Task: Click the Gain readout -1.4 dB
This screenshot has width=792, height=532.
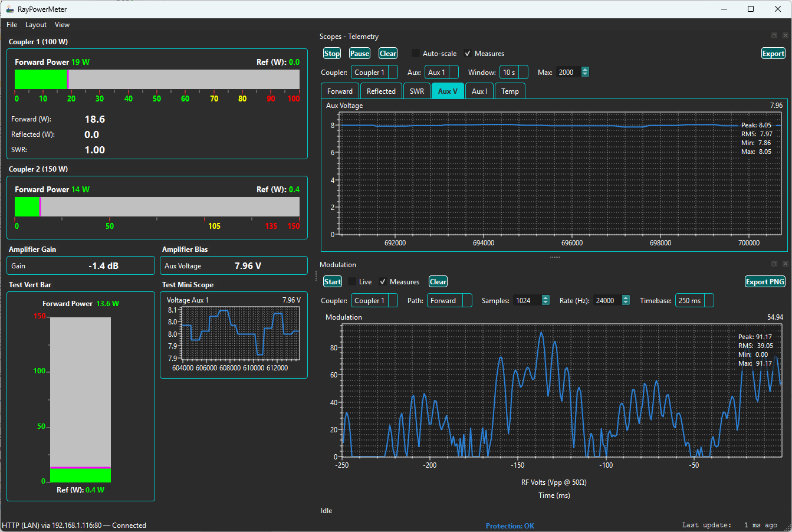Action: [x=104, y=266]
